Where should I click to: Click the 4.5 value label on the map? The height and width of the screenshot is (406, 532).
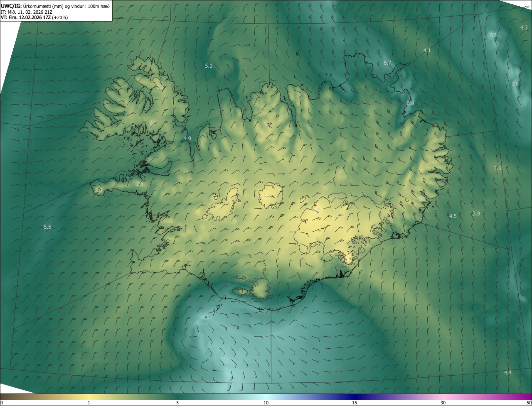[x=453, y=216]
